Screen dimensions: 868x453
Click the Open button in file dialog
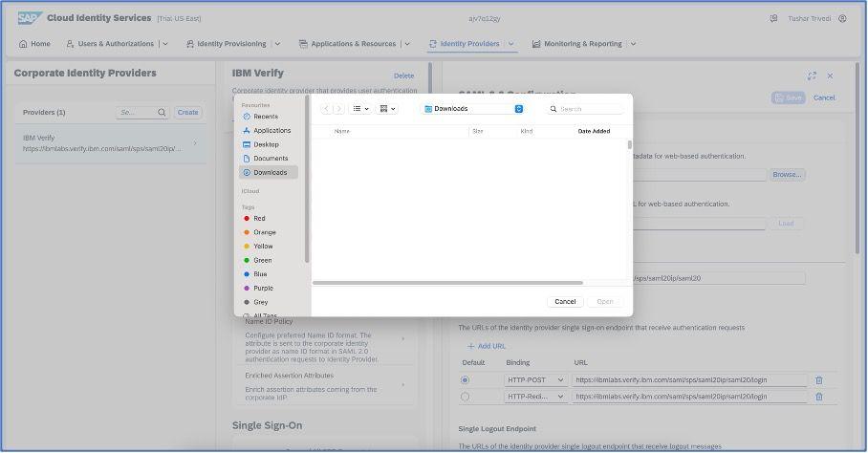(x=604, y=302)
